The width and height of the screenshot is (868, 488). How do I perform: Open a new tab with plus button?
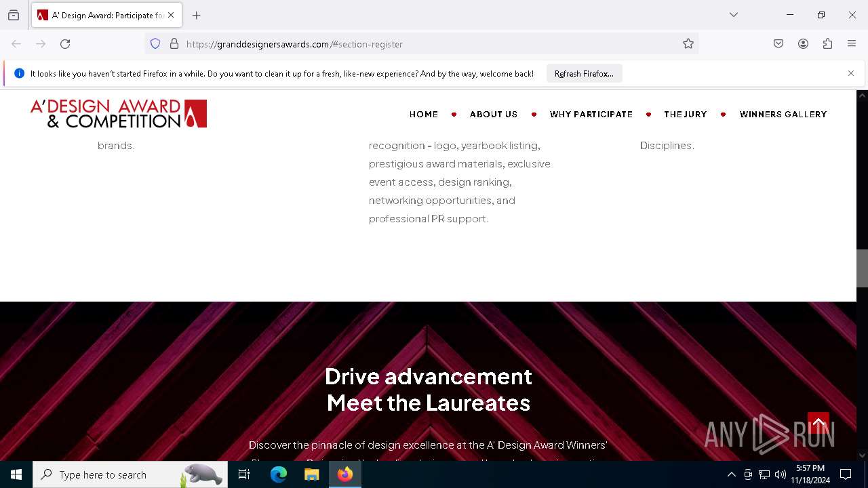(x=197, y=15)
